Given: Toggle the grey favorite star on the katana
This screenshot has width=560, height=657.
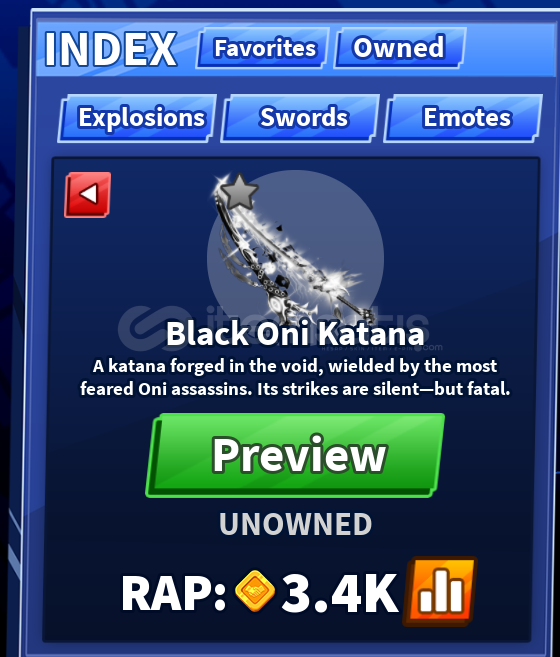Looking at the screenshot, I should (239, 192).
